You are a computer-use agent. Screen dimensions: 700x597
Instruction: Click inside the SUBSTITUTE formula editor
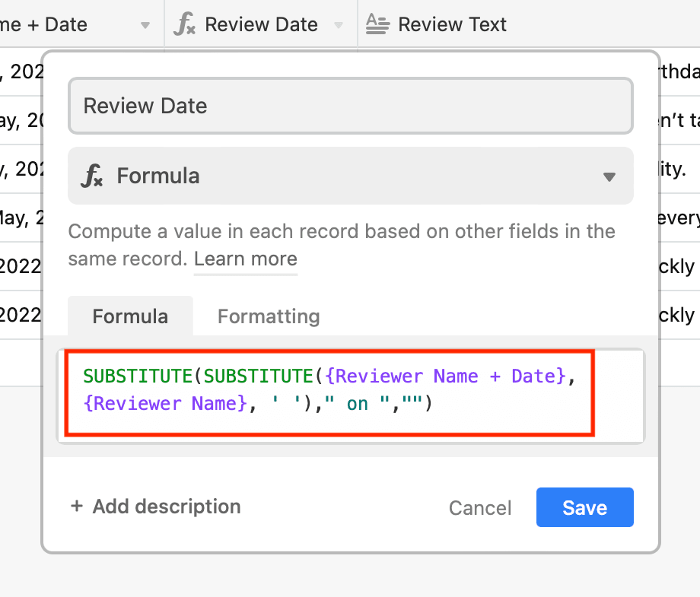click(351, 395)
